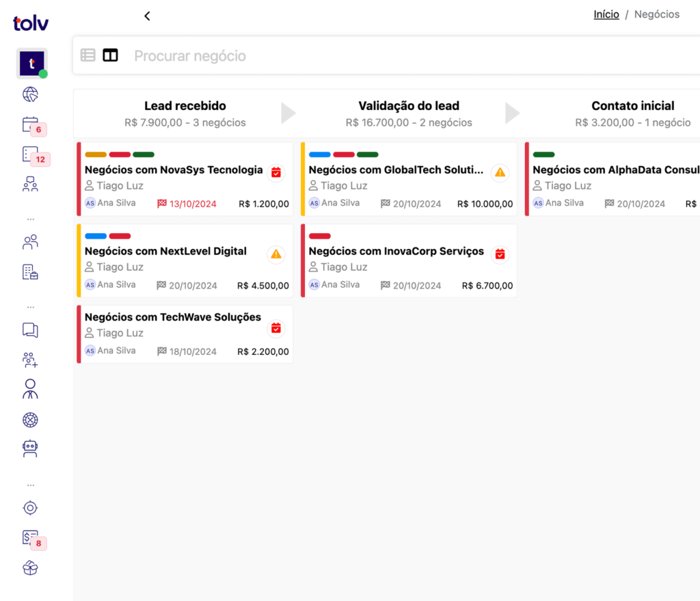The height and width of the screenshot is (601, 700).
Task: Click the Negócios breadcrumb
Action: point(657,14)
